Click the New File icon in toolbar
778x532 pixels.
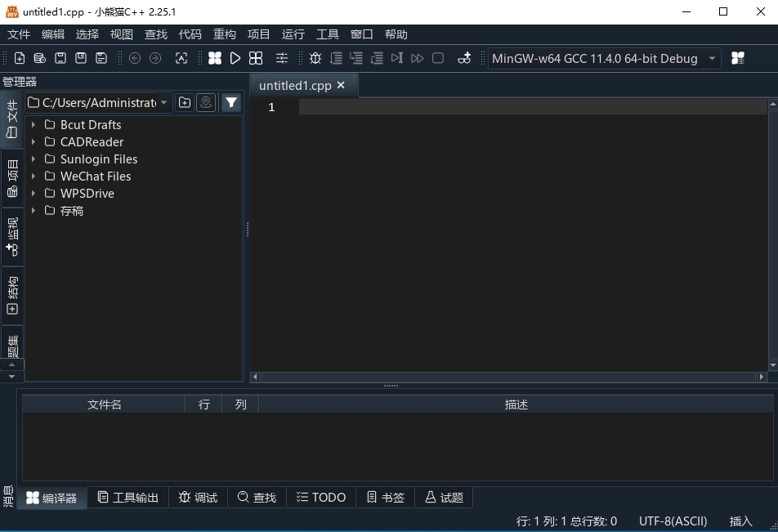(20, 58)
